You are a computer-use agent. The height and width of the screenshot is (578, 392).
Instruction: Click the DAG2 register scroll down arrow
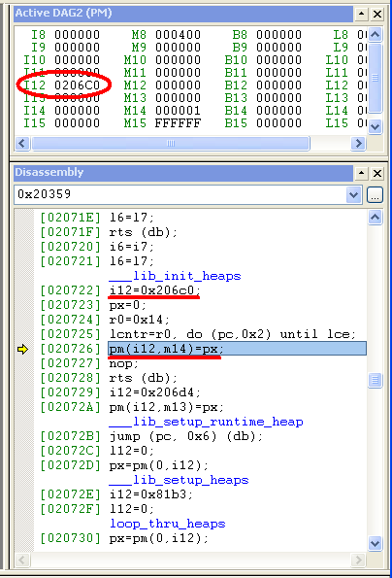click(376, 126)
